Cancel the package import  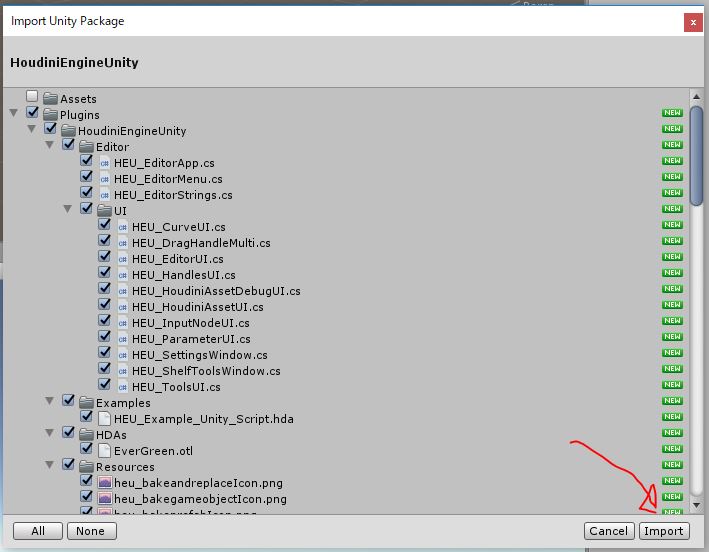coord(609,531)
